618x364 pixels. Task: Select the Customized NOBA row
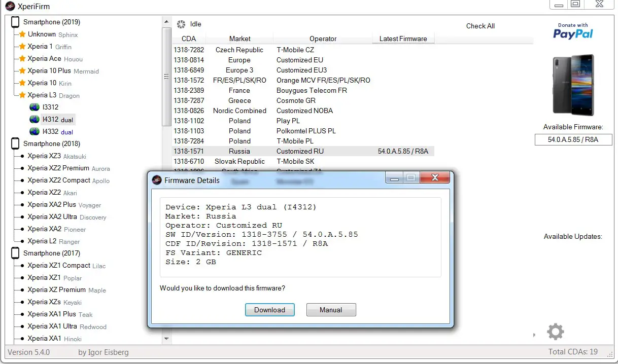tap(303, 111)
